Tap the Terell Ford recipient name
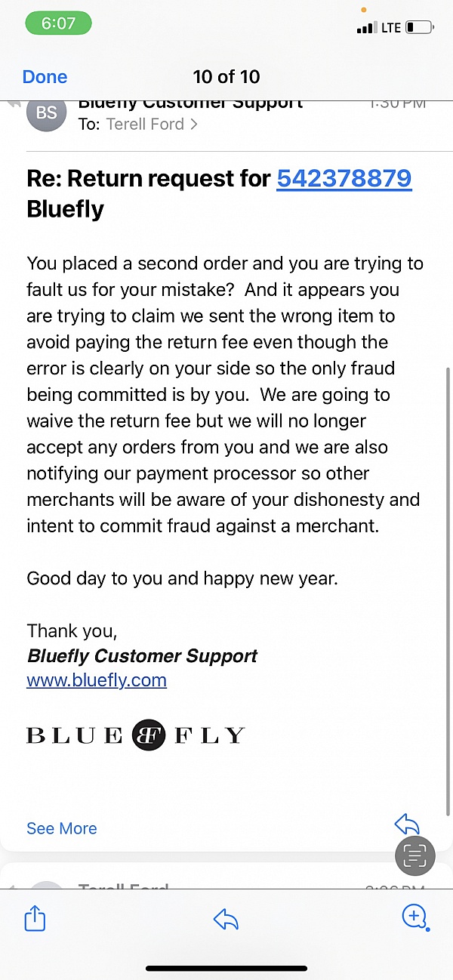The image size is (453, 980). point(145,124)
